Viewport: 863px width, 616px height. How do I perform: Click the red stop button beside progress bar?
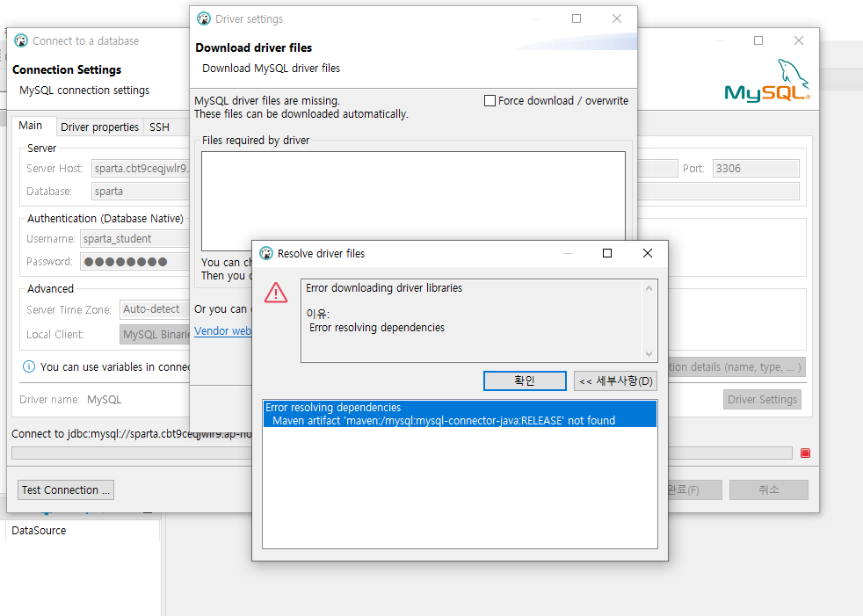[x=805, y=453]
